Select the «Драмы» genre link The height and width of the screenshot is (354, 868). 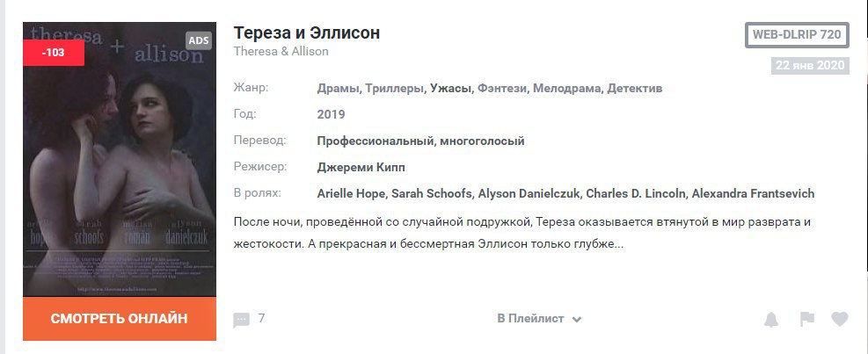(x=338, y=89)
